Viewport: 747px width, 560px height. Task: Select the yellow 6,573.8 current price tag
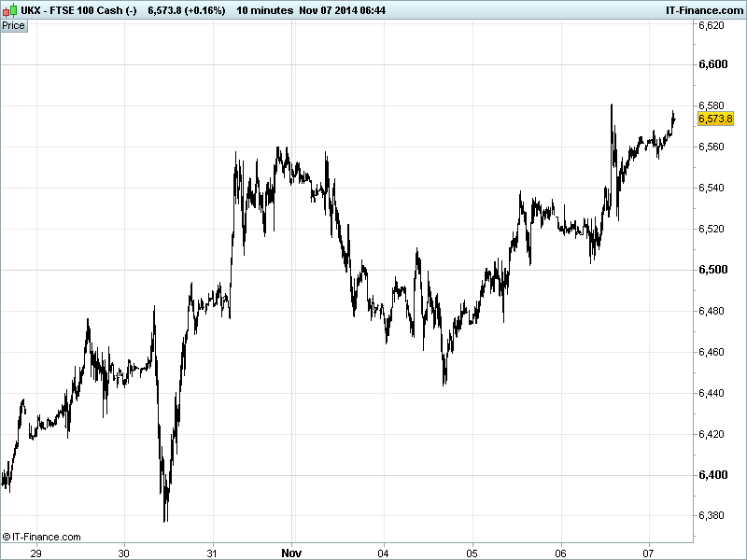[714, 119]
